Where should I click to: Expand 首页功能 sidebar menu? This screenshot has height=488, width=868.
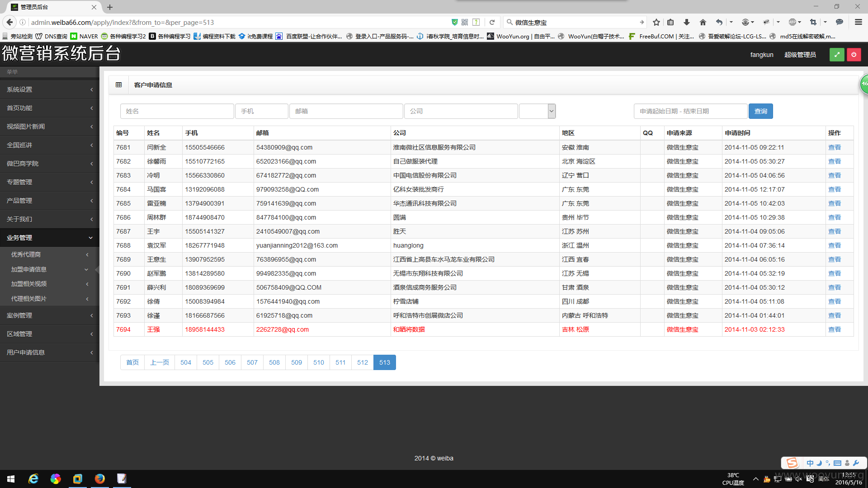(50, 108)
